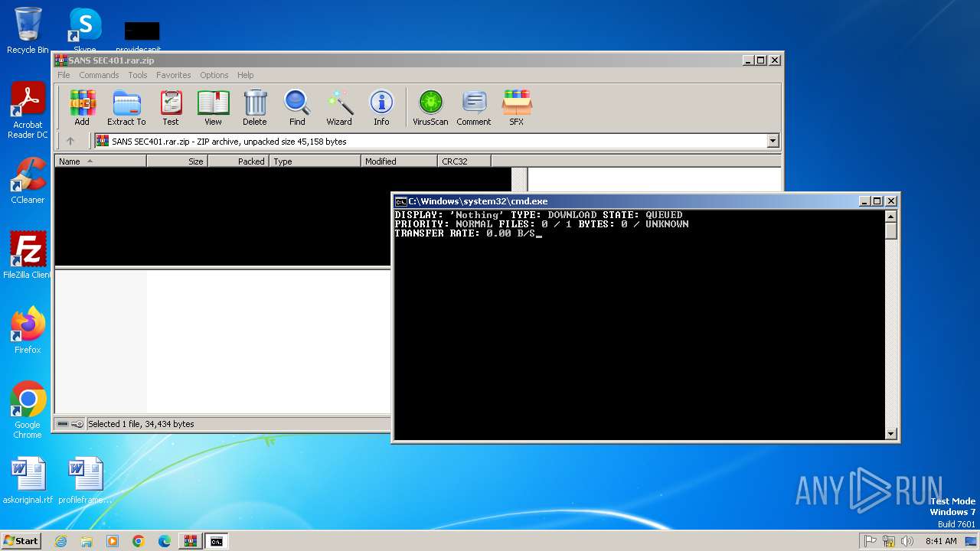Go up one folder level arrow

70,141
